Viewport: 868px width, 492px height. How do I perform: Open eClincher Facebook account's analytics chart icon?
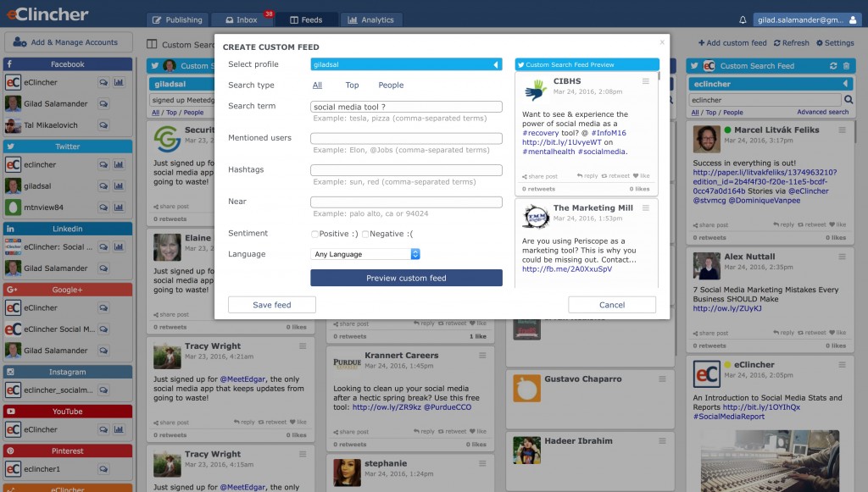pos(119,82)
